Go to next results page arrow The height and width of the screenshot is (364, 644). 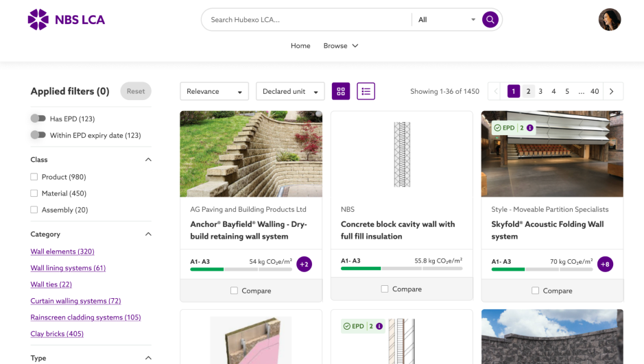pyautogui.click(x=612, y=91)
